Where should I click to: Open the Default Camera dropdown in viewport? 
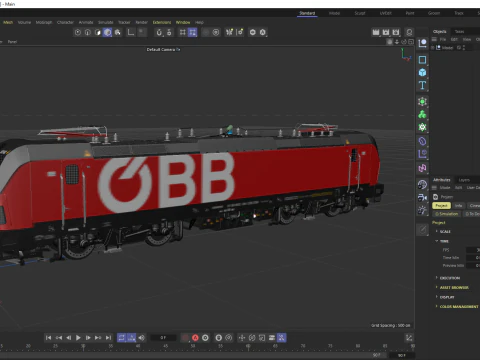(x=163, y=49)
